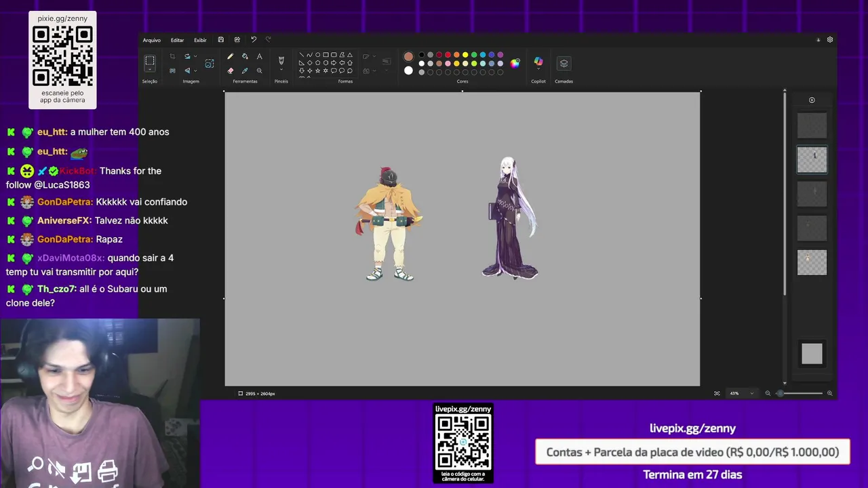Pick the bright red color swatch
This screenshot has width=868, height=488.
448,55
